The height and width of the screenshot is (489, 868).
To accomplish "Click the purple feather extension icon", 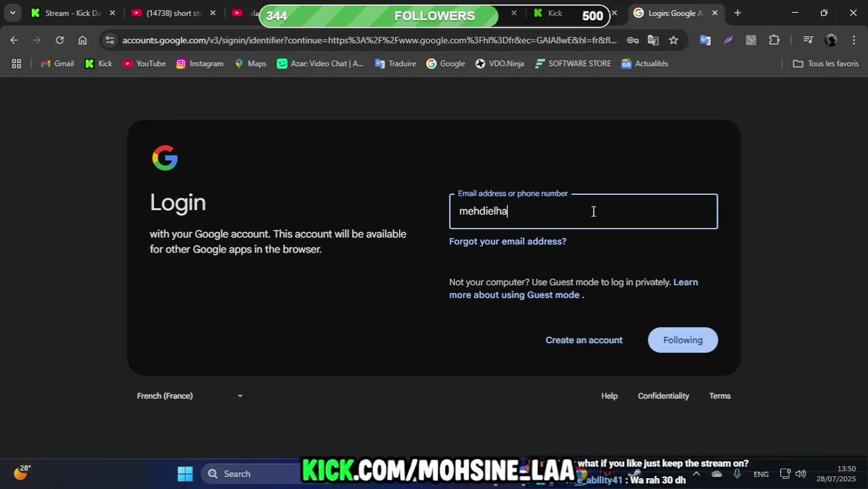I will (x=728, y=40).
